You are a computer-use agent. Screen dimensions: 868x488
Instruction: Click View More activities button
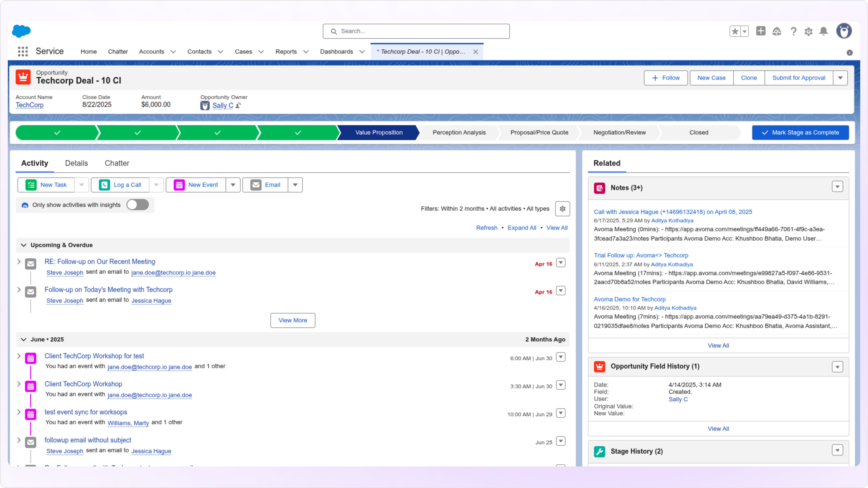point(293,320)
